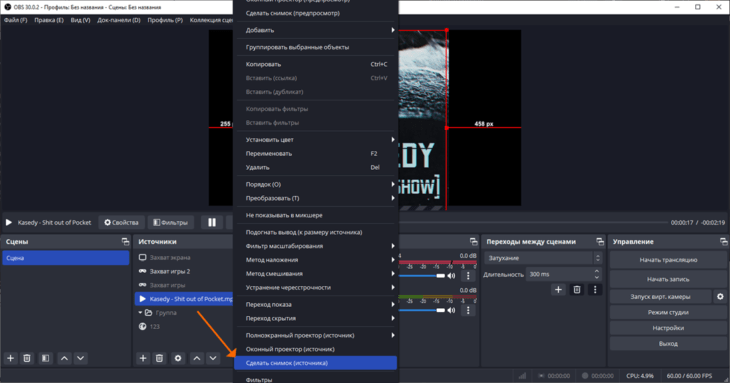
Task: Click Группировать выбранные объекты
Action: pyautogui.click(x=316, y=47)
